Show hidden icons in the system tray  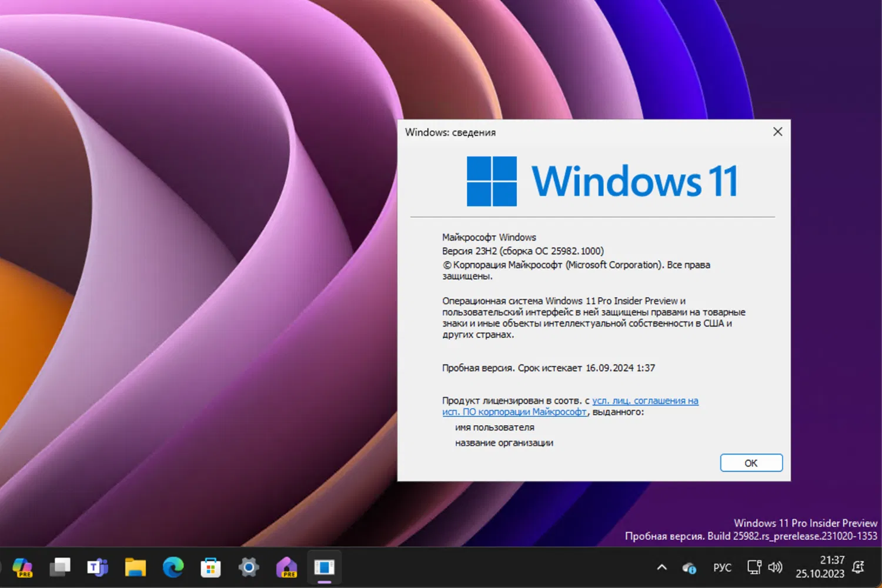tap(661, 567)
